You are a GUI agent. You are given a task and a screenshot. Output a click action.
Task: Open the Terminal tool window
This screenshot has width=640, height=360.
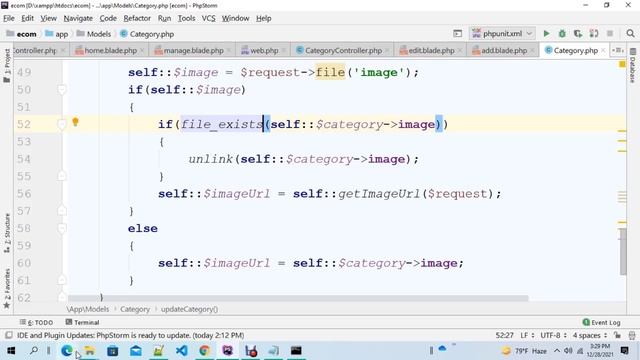point(82,322)
